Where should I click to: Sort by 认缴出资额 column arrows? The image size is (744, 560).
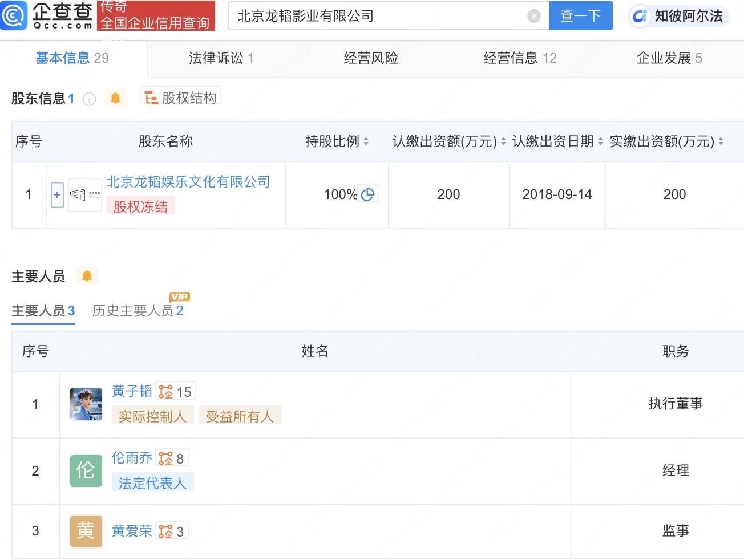coord(503,141)
